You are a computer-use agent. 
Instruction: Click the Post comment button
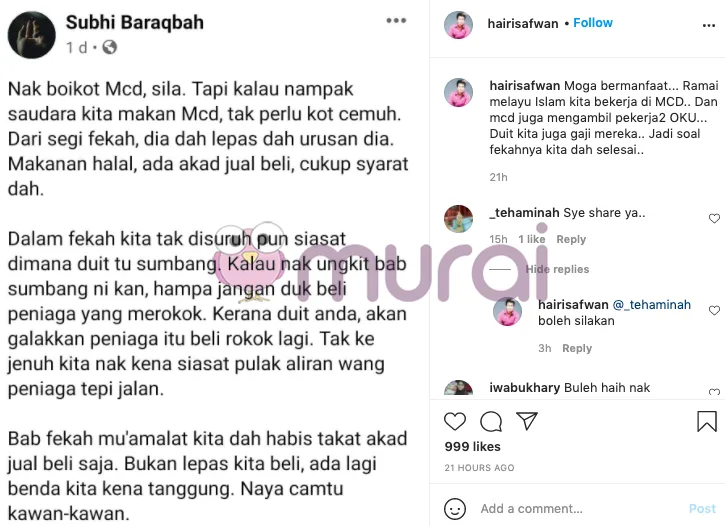[x=702, y=509]
